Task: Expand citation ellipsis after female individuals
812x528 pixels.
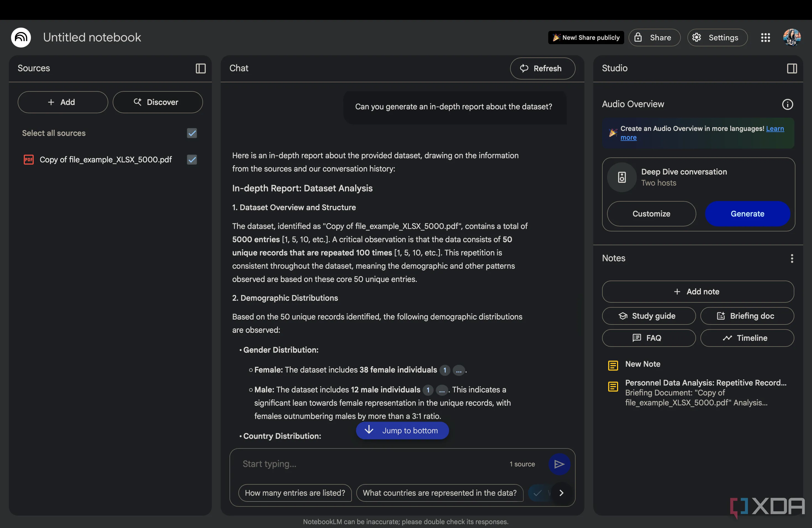Action: [458, 370]
